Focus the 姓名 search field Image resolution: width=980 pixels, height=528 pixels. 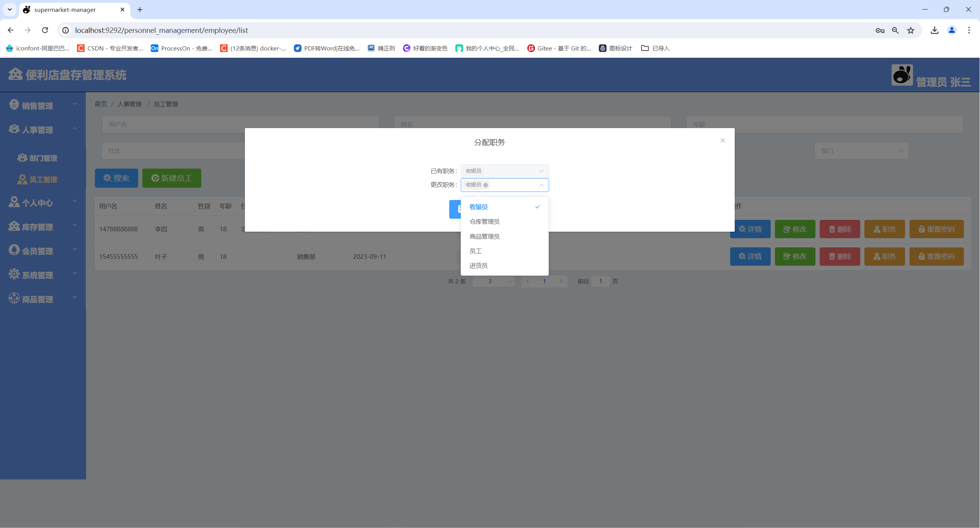533,124
